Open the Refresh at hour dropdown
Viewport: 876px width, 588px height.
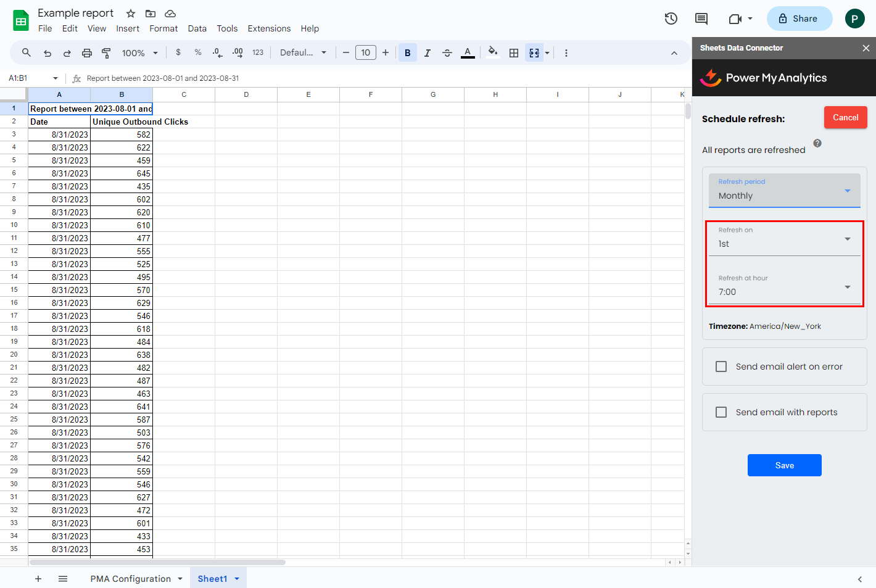[784, 286]
